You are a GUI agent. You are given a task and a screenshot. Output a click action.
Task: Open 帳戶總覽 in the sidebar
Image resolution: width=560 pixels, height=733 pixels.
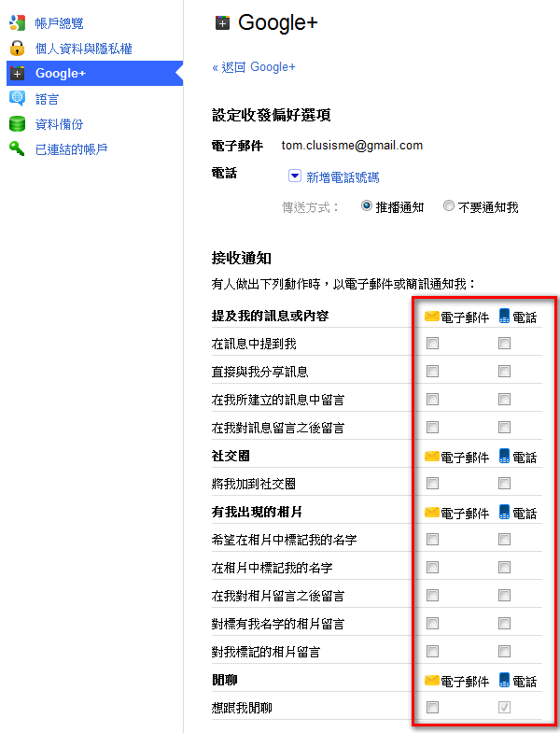point(60,23)
